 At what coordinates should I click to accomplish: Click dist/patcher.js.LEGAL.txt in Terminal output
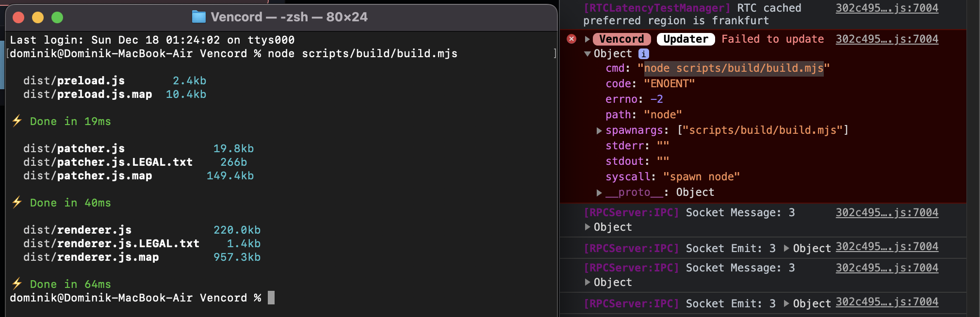(x=108, y=162)
